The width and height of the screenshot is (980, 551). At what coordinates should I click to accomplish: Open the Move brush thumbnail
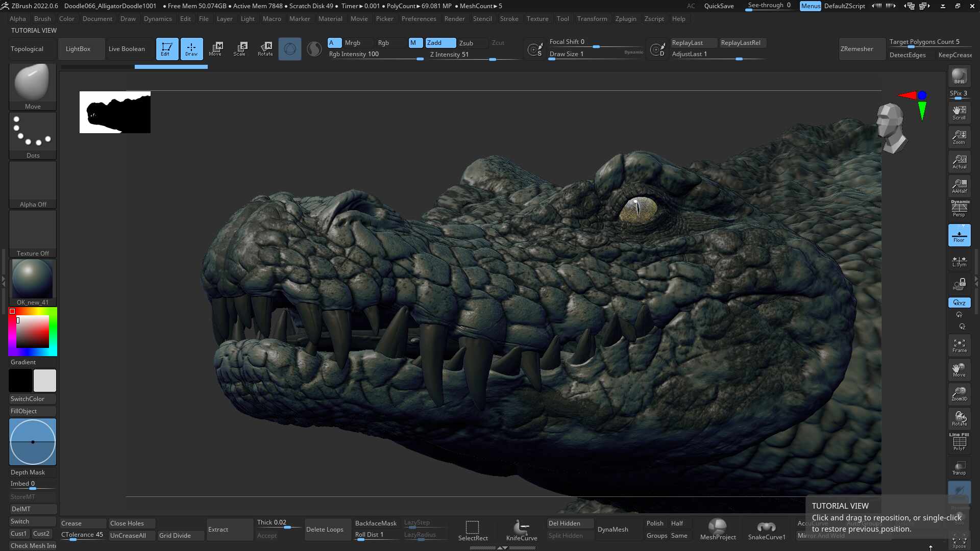pyautogui.click(x=33, y=87)
